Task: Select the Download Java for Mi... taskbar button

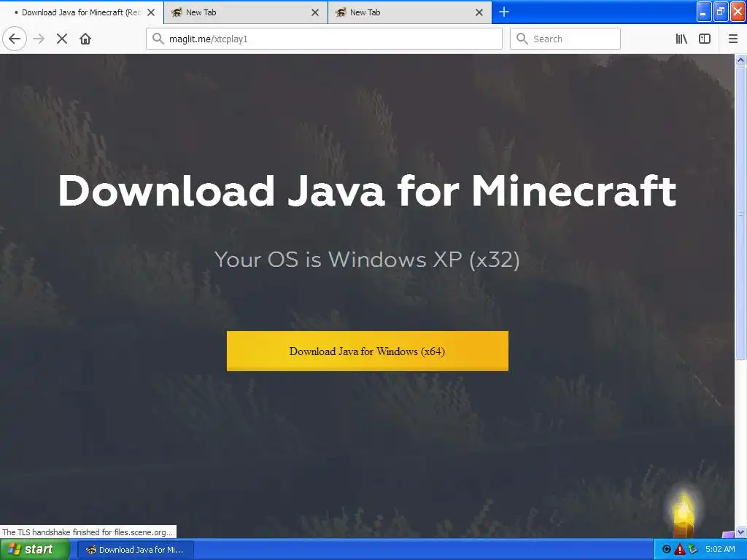Action: point(136,550)
